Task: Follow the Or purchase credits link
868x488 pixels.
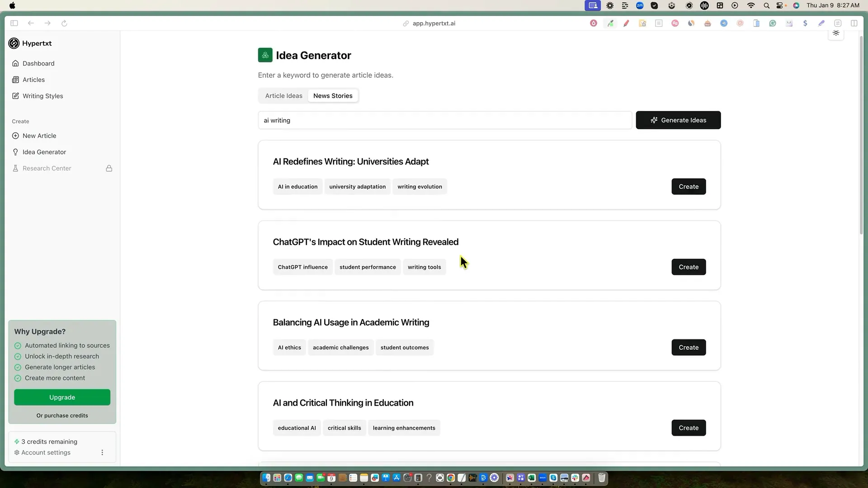Action: click(x=62, y=416)
